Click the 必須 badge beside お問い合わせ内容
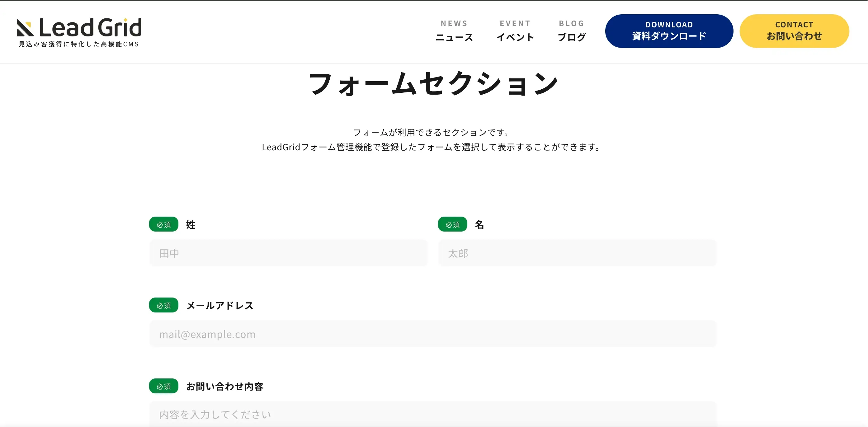The width and height of the screenshot is (868, 427). coord(164,386)
